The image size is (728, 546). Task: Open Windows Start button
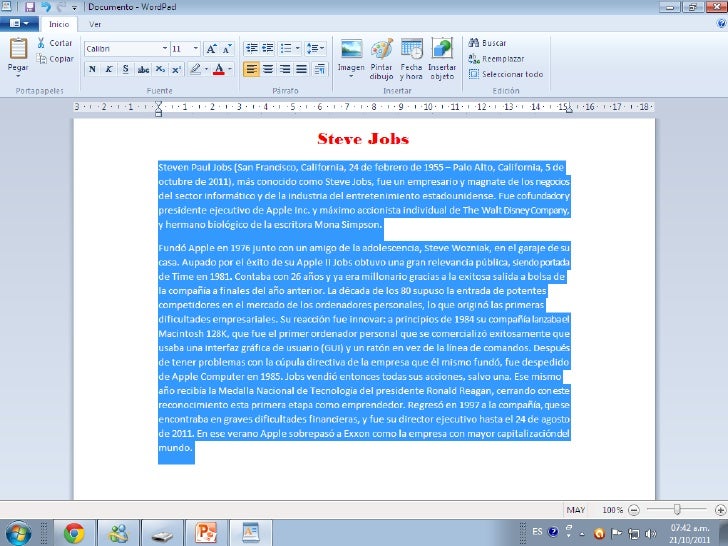[18, 533]
